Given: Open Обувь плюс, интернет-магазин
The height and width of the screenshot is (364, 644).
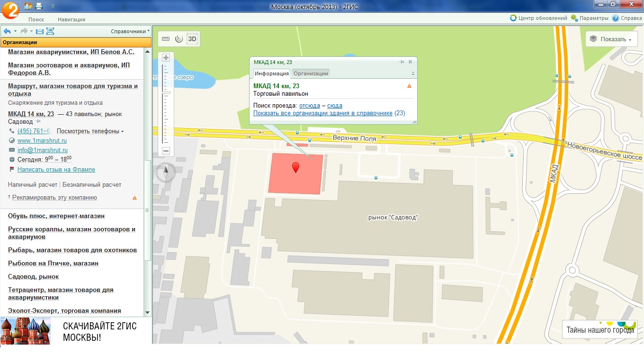Looking at the screenshot, I should tap(56, 216).
